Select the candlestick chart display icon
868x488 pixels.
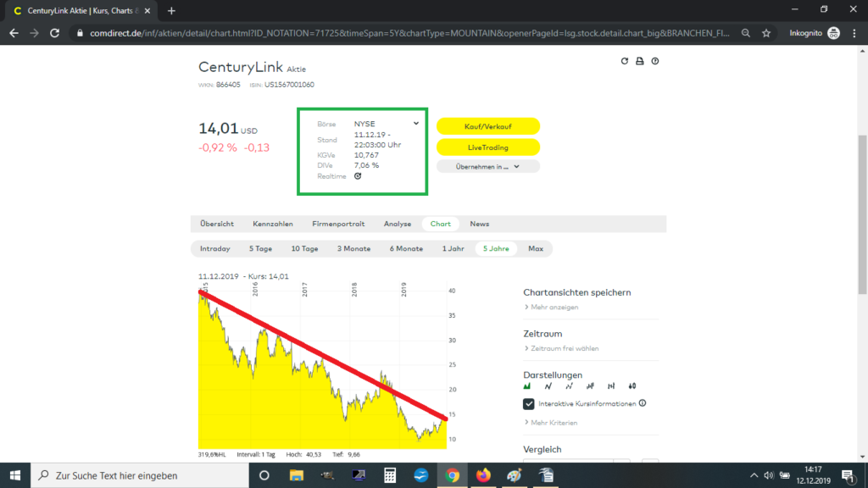click(632, 386)
